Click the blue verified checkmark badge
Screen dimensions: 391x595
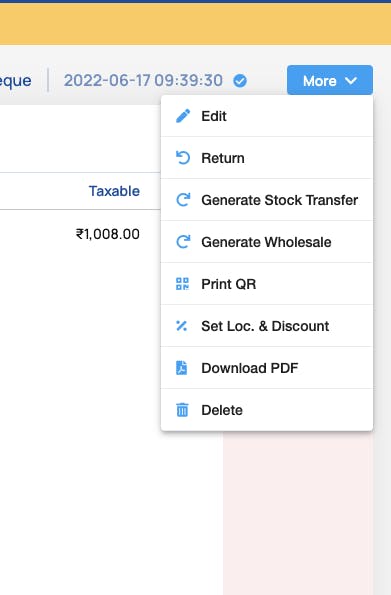pyautogui.click(x=240, y=80)
